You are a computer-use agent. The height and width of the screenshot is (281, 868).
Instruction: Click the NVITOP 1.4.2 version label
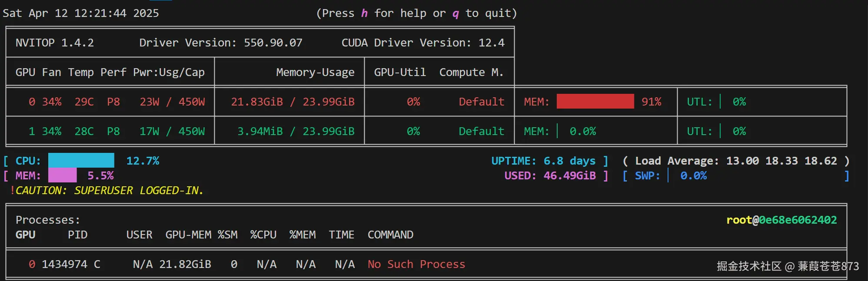tap(55, 43)
